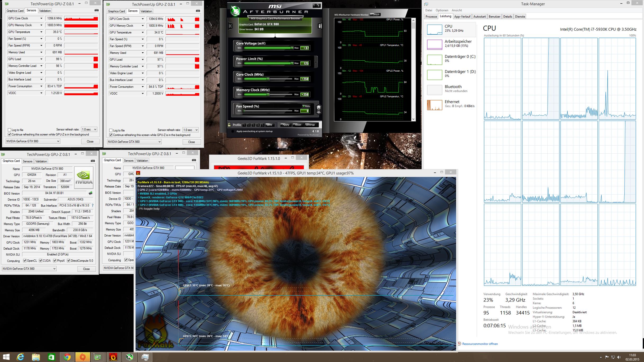Click the Afterburner info 'i' side button
The width and height of the screenshot is (644, 362).
(319, 26)
